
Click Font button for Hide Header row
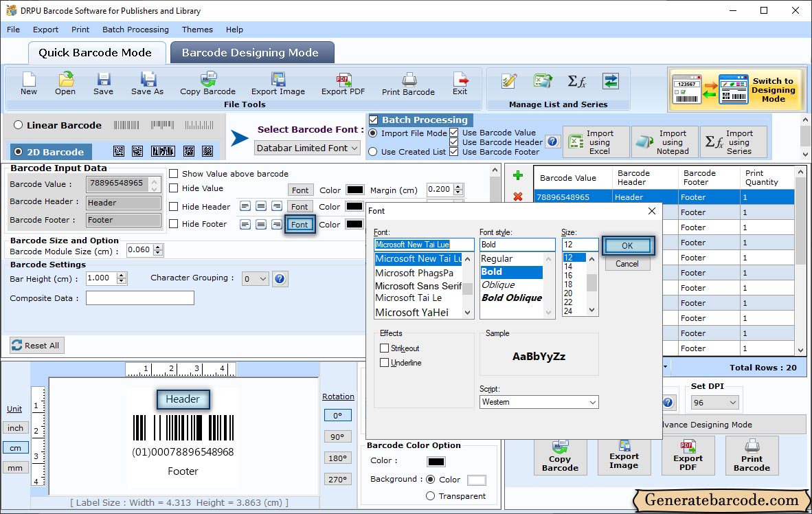click(300, 207)
